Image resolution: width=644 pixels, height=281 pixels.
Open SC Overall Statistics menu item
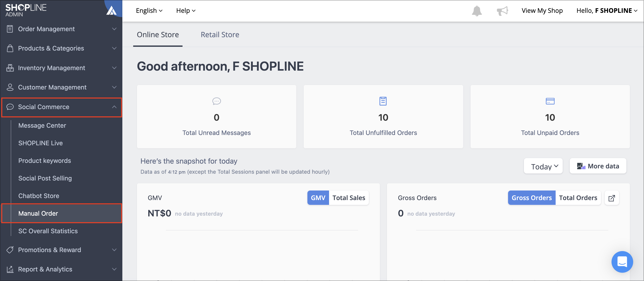tap(48, 231)
